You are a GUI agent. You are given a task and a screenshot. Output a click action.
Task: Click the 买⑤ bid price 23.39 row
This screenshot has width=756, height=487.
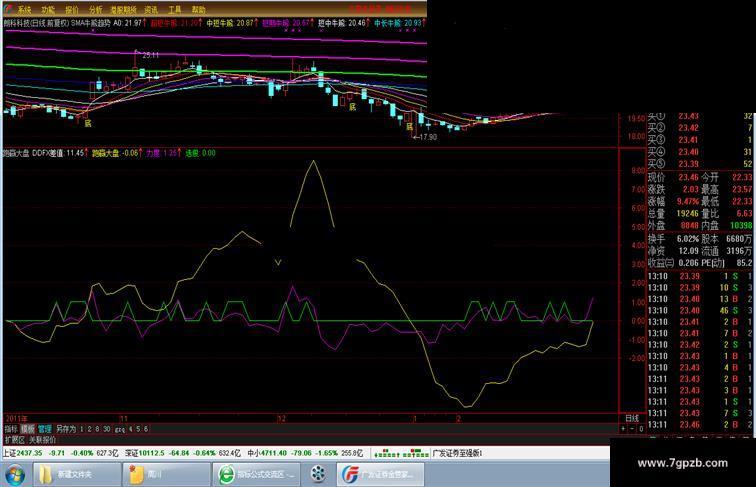tap(700, 164)
